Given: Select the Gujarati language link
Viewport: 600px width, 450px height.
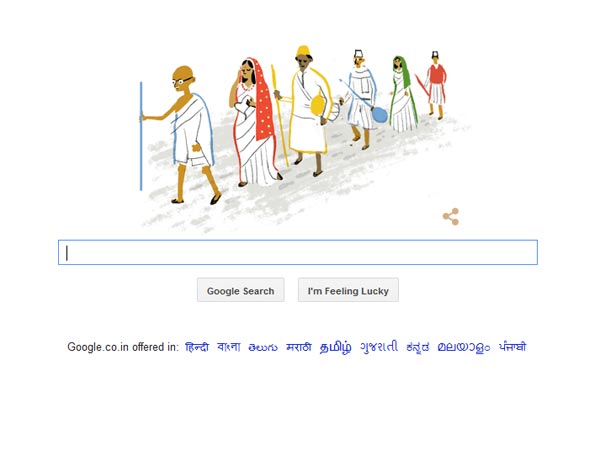Looking at the screenshot, I should 379,347.
